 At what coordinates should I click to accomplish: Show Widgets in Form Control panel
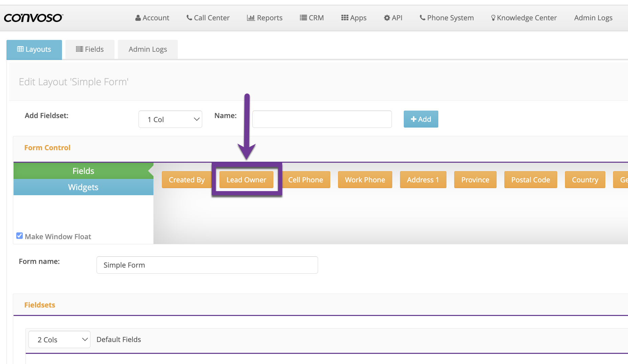tap(83, 187)
